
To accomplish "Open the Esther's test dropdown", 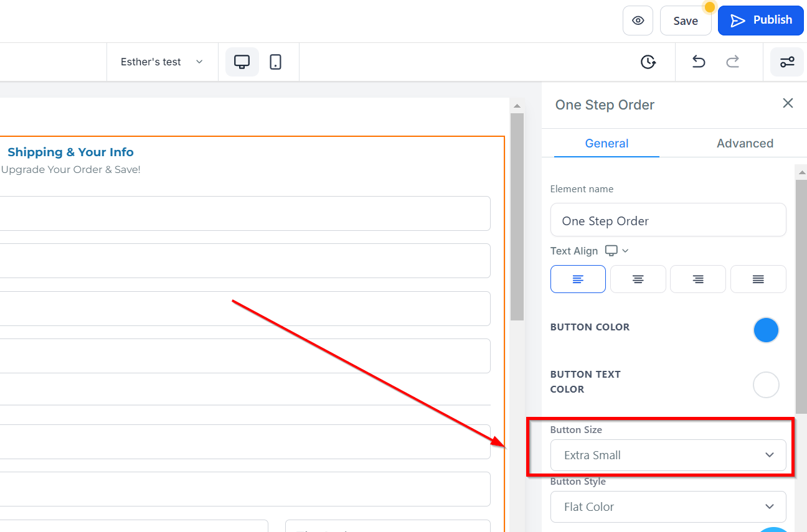I will (162, 62).
